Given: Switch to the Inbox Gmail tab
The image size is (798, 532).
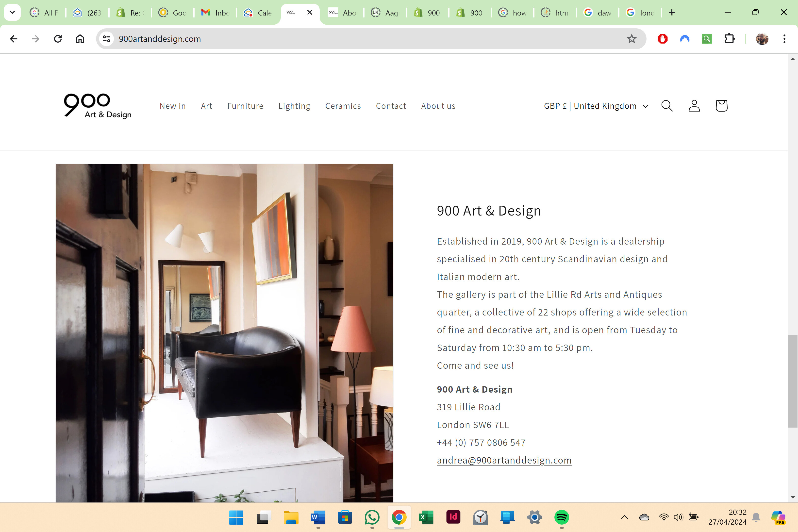Looking at the screenshot, I should pyautogui.click(x=215, y=13).
